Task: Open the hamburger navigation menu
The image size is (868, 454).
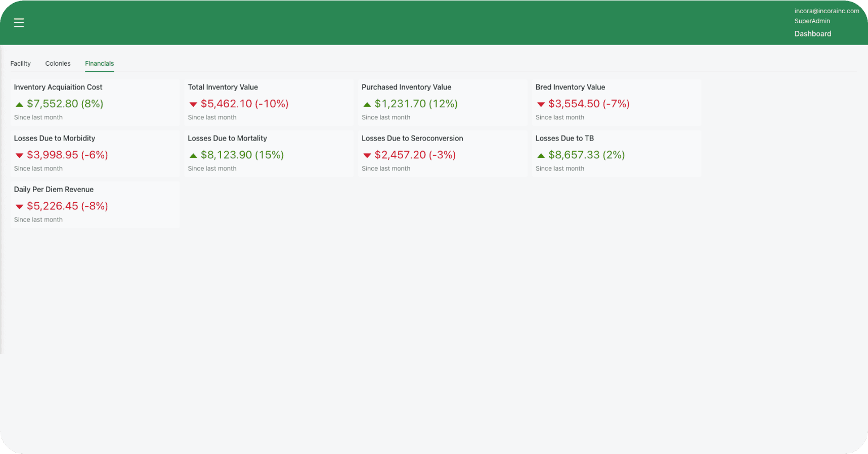Action: (x=19, y=23)
